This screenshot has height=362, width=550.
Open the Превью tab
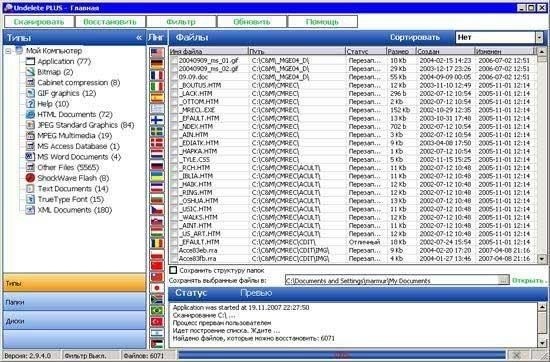[256, 293]
